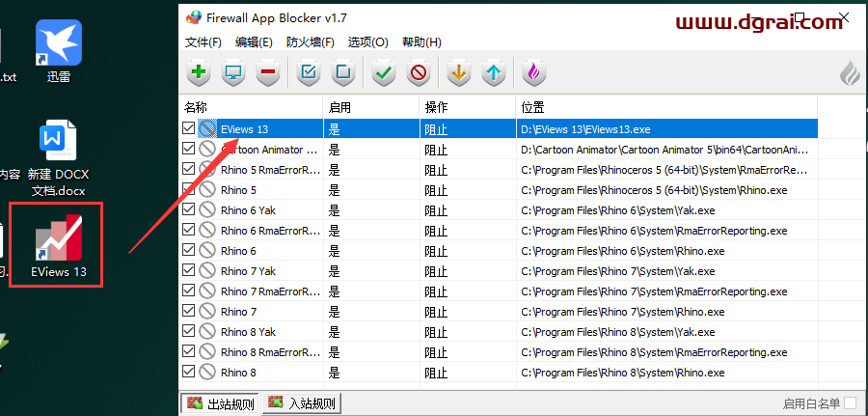Screen dimensions: 868x416
Task: Open the 防火墙(F) menu
Action: pyautogui.click(x=311, y=42)
